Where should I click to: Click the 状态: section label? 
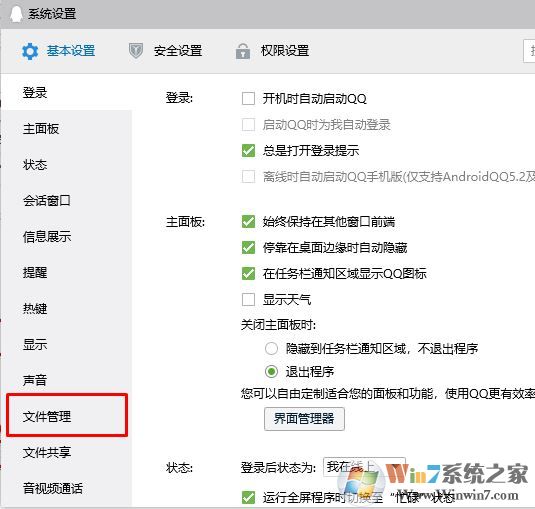tap(179, 468)
